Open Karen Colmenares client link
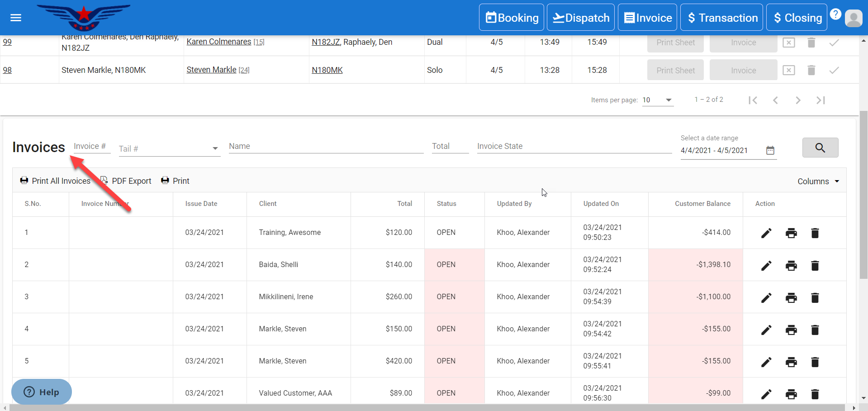Viewport: 868px width, 411px height. click(x=218, y=42)
